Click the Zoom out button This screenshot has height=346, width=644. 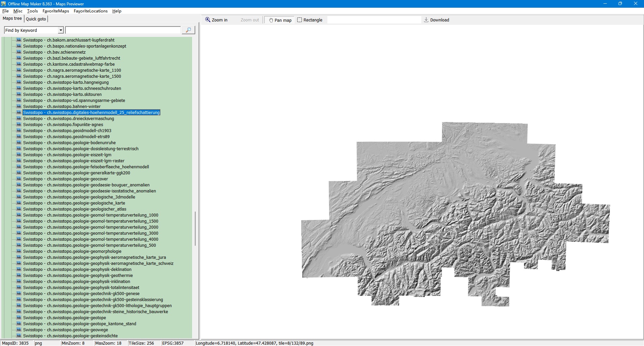(250, 20)
